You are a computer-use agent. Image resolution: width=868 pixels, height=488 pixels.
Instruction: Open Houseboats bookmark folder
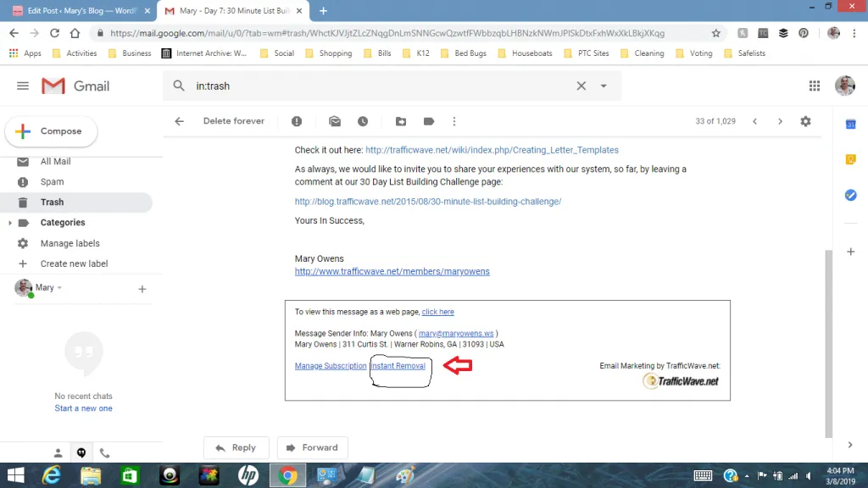pyautogui.click(x=525, y=53)
